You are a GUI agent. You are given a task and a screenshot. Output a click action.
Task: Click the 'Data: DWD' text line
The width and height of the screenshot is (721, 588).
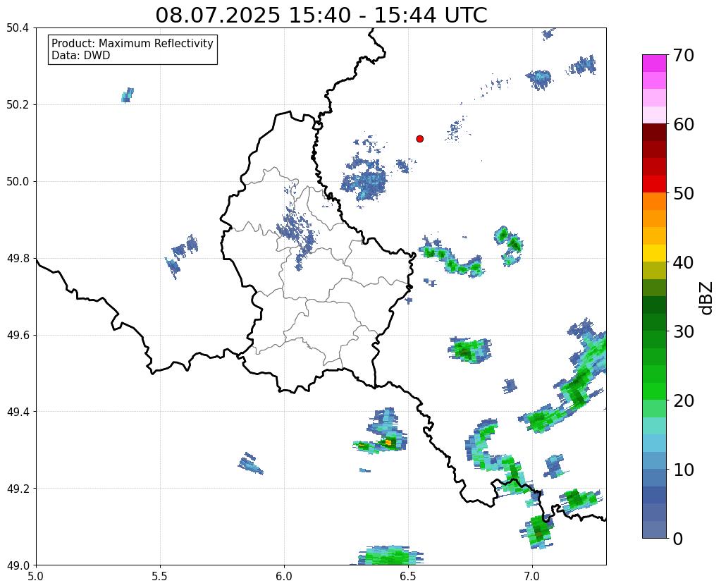click(81, 56)
